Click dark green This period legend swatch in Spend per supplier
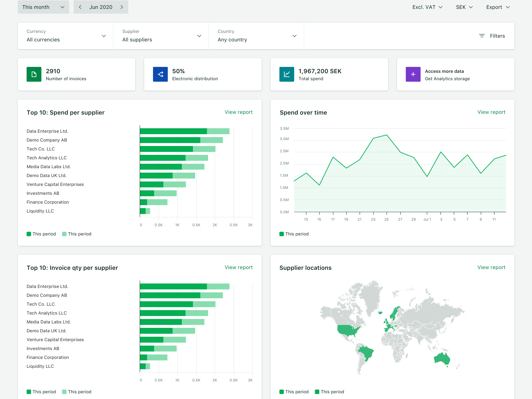532x399 pixels. click(29, 234)
